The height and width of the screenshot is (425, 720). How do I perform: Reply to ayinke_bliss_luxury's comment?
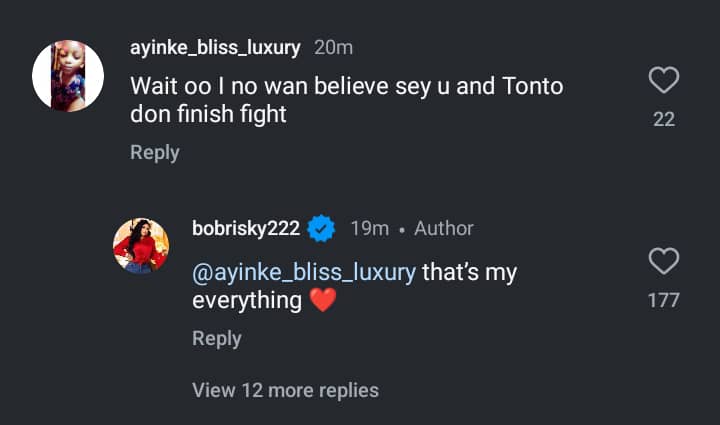(155, 152)
